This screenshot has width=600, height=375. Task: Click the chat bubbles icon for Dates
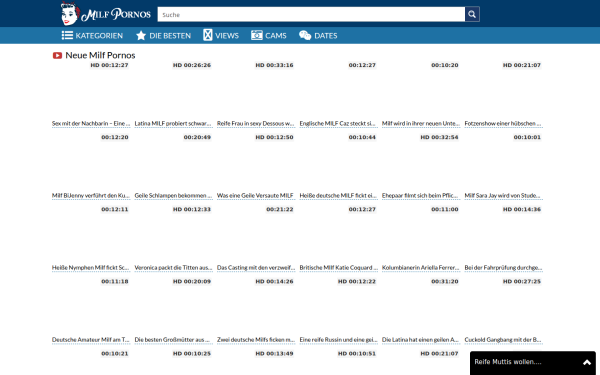point(305,35)
